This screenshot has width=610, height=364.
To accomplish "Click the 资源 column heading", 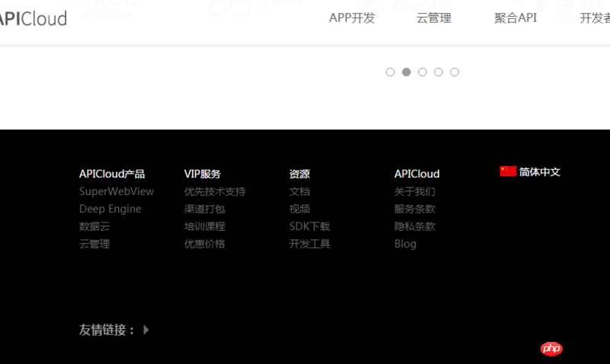I will tap(300, 174).
